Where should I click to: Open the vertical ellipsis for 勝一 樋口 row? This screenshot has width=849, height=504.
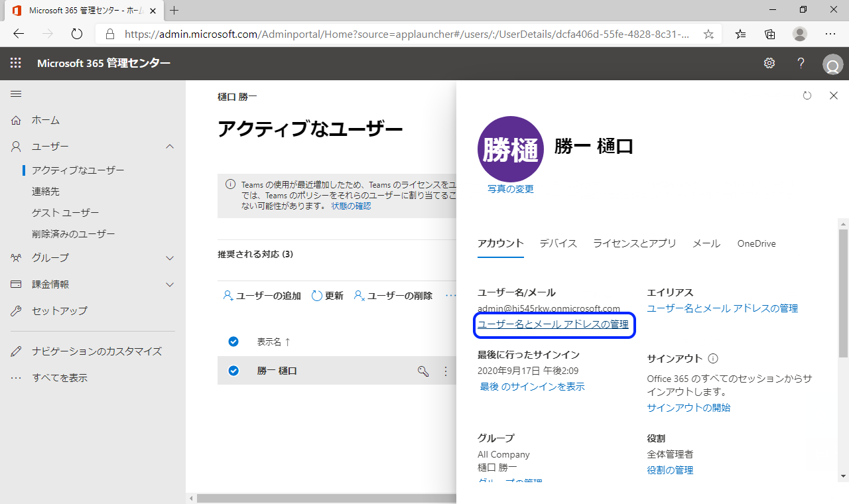pyautogui.click(x=446, y=371)
